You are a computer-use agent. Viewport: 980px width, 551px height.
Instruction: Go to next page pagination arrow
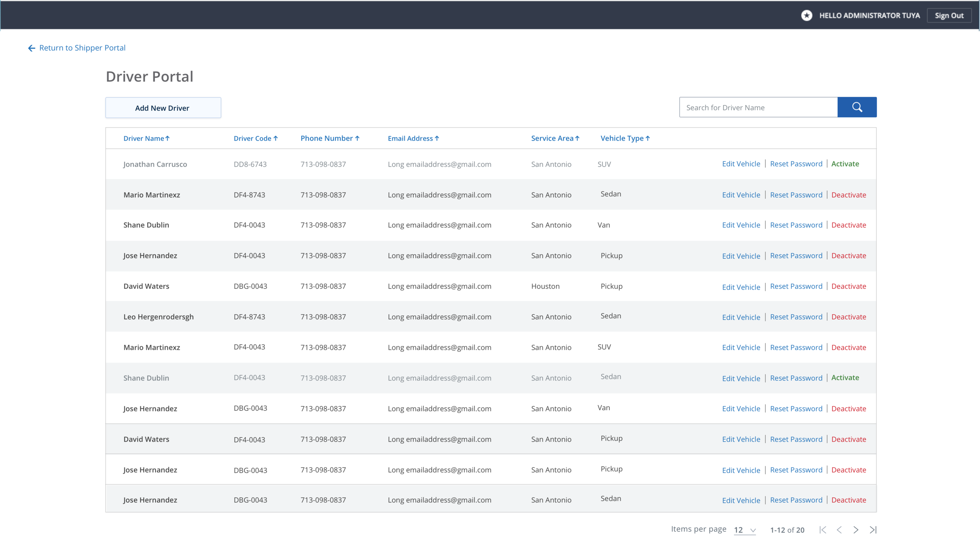pyautogui.click(x=856, y=530)
